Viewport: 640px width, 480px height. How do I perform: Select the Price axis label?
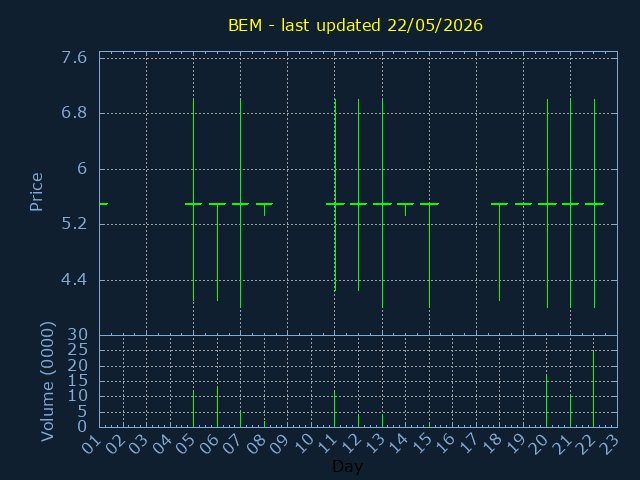(36, 192)
